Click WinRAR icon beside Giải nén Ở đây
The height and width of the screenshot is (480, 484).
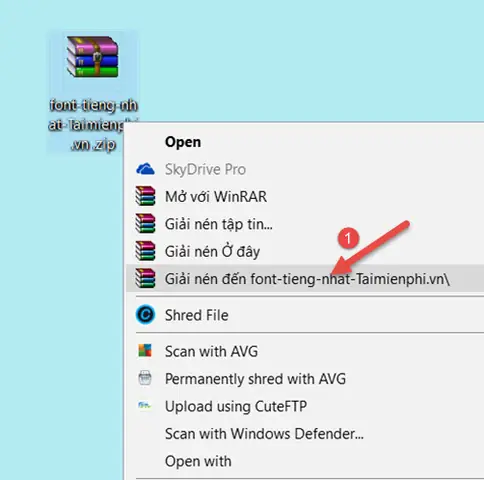click(x=145, y=250)
